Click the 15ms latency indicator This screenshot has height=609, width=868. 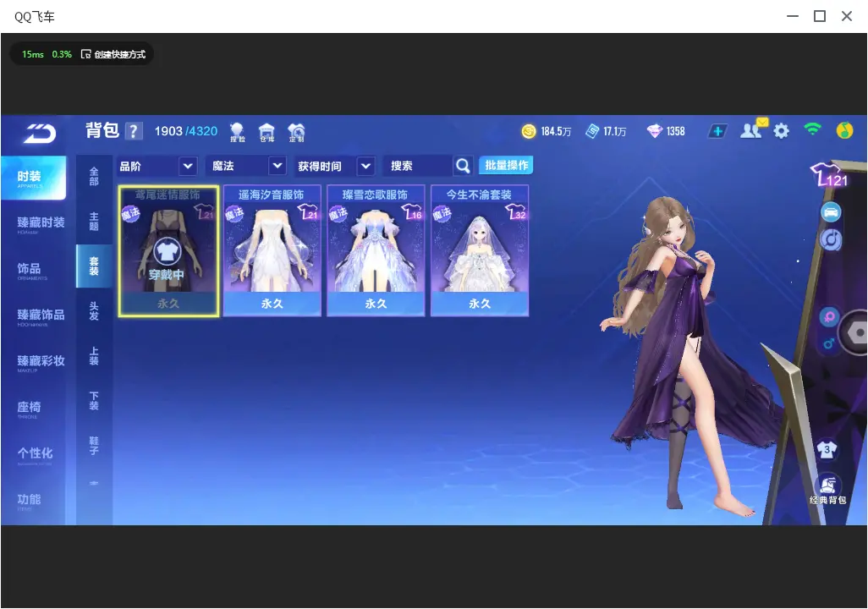[x=33, y=54]
